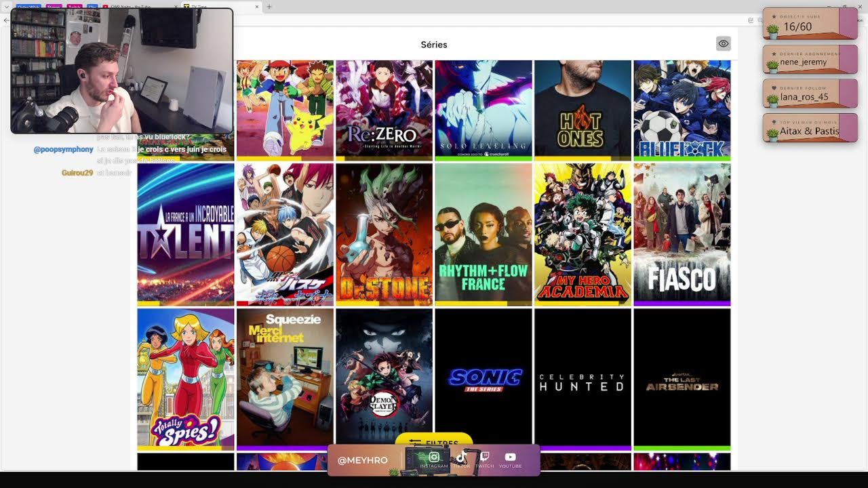The width and height of the screenshot is (868, 488).
Task: Open the Blue Lock series poster
Action: (x=682, y=110)
